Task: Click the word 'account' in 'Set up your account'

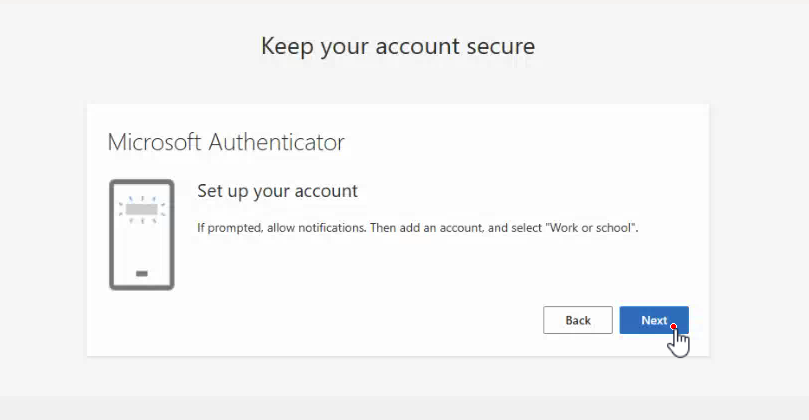Action: [x=326, y=191]
